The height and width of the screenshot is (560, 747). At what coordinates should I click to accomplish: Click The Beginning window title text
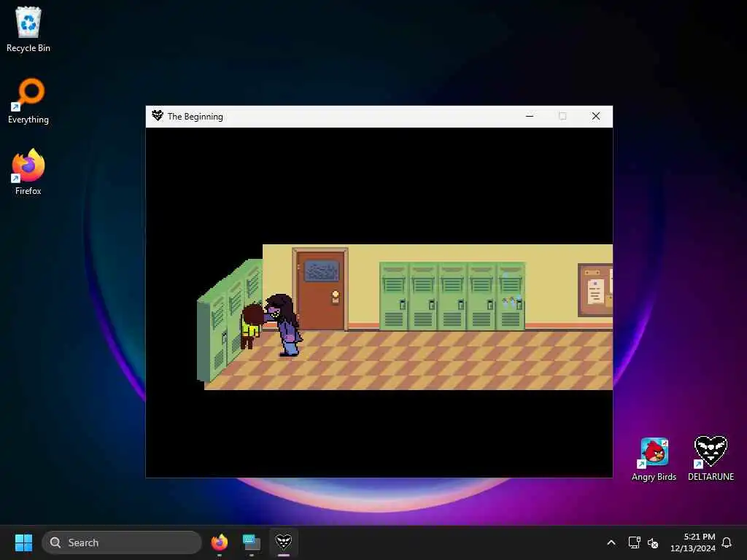196,117
